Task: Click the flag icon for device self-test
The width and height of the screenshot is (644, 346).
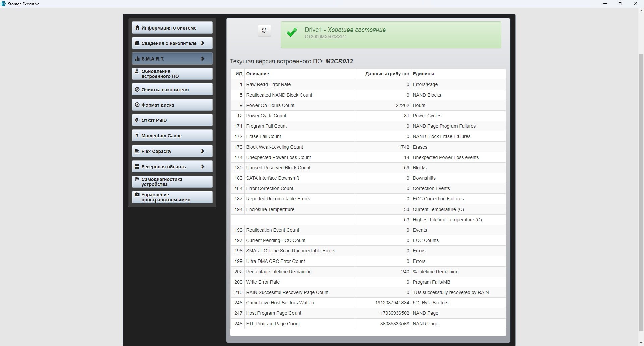Action: pos(137,179)
